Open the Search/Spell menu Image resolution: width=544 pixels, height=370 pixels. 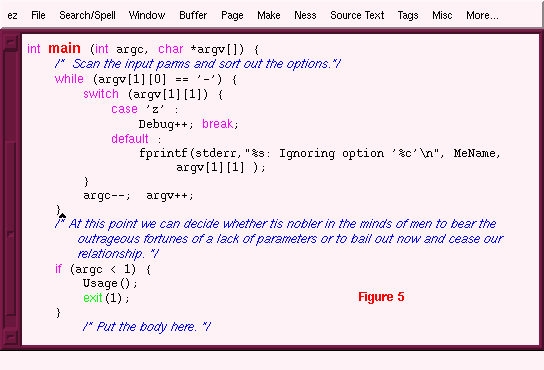coord(87,15)
